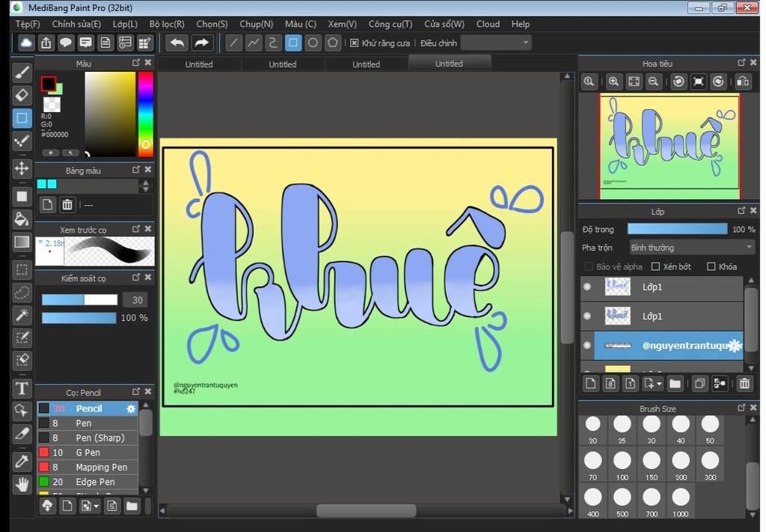
Task: Select the Magic Wand tool
Action: pyautogui.click(x=22, y=315)
